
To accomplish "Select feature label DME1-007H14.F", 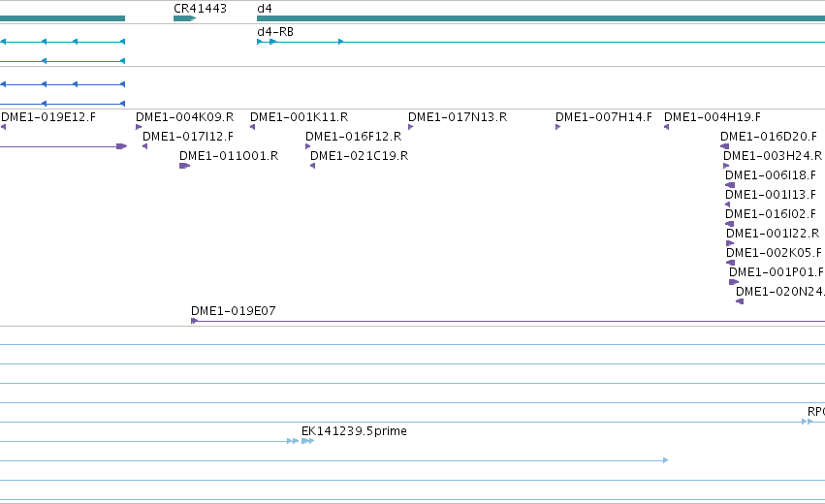I will pyautogui.click(x=604, y=117).
